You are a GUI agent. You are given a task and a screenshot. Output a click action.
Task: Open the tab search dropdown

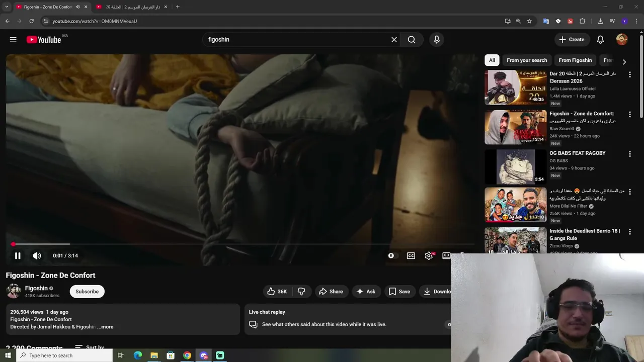click(x=7, y=7)
